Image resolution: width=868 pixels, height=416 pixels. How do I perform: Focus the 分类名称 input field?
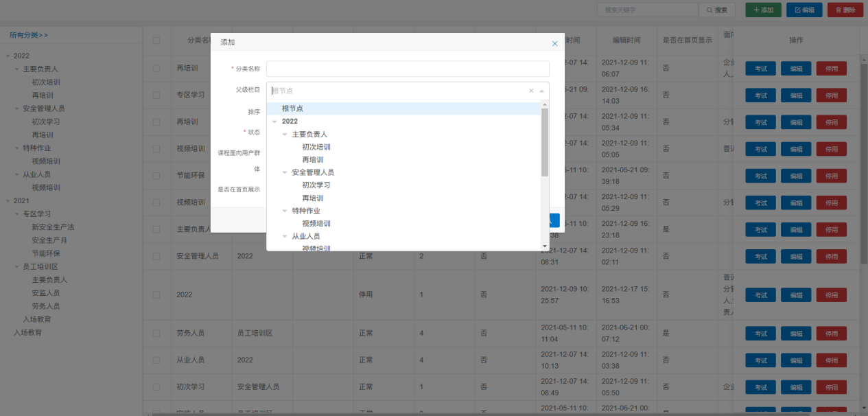408,69
